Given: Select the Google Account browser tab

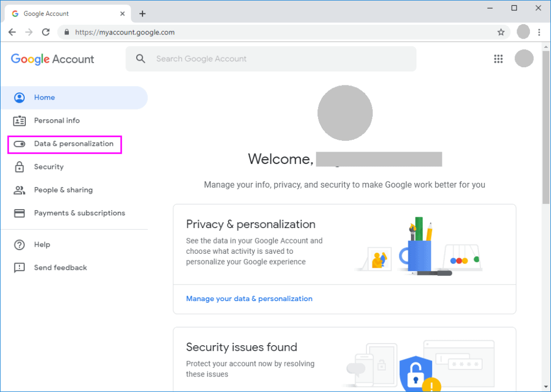Looking at the screenshot, I should [67, 13].
